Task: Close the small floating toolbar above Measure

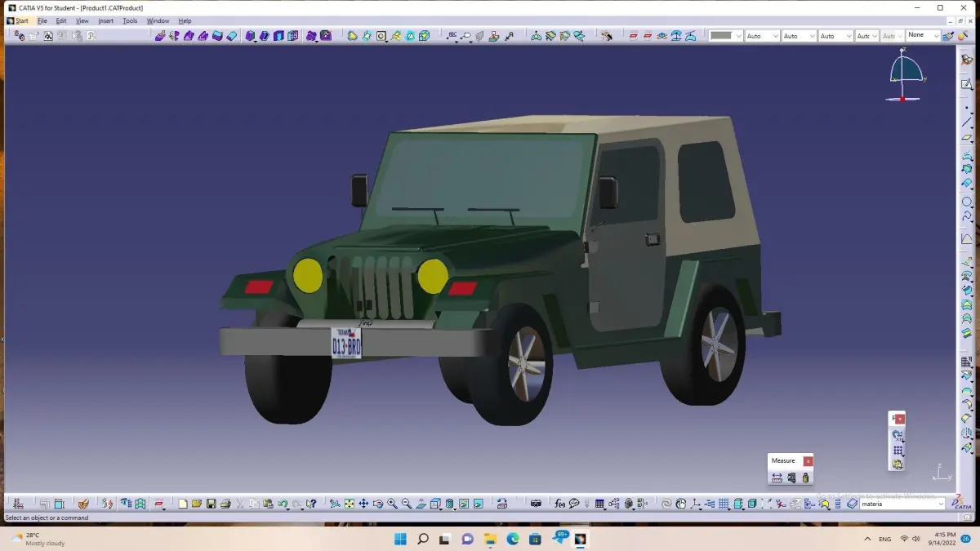Action: (x=900, y=419)
